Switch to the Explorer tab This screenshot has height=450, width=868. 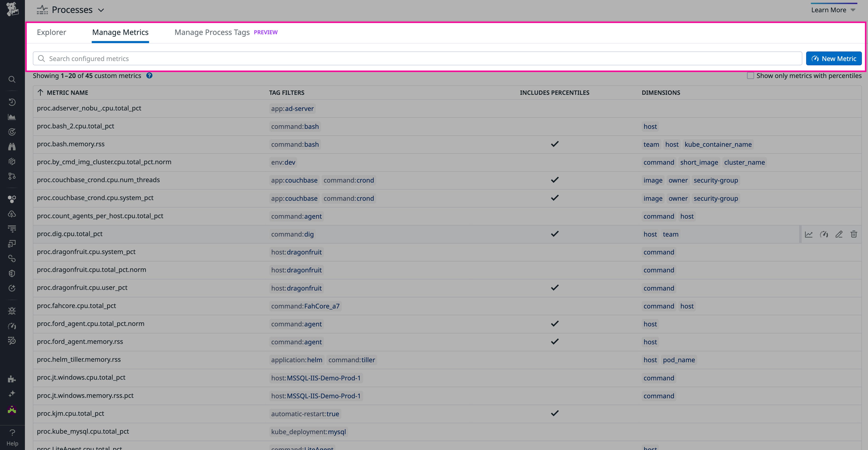pos(51,32)
